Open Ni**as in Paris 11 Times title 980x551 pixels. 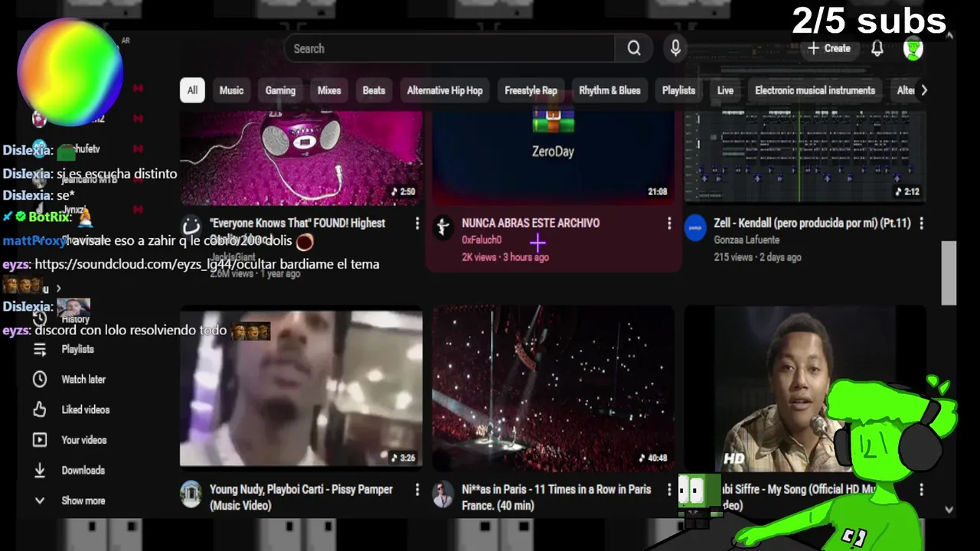tap(557, 497)
